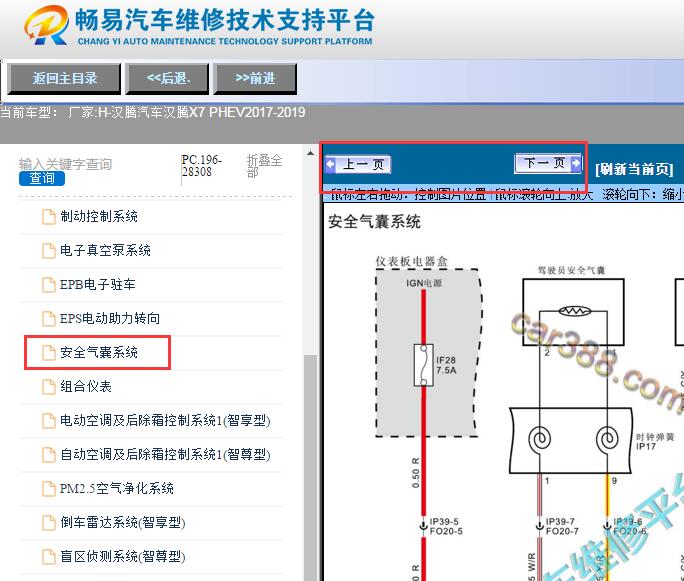Select EPS电动助力转向 item
Viewport: 684px width, 581px height.
(x=110, y=318)
